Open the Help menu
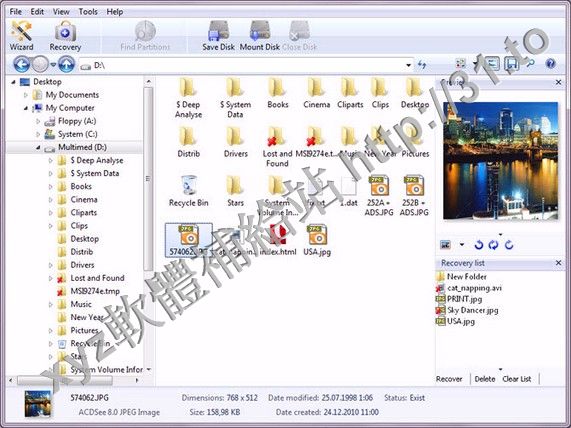This screenshot has height=428, width=571. pos(115,12)
